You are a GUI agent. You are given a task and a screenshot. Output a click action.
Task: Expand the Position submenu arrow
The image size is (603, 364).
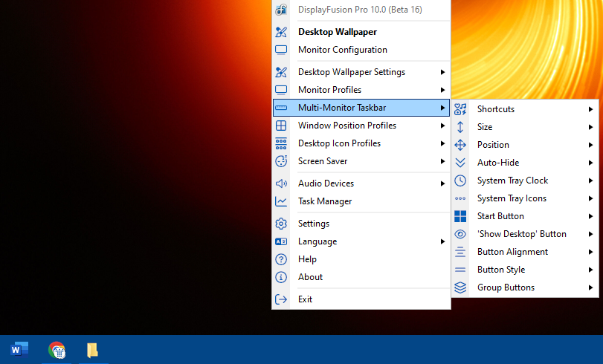[590, 145]
